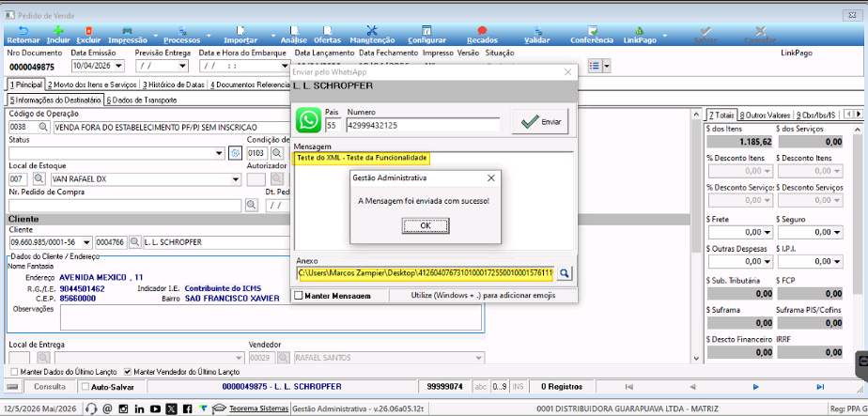The width and height of the screenshot is (868, 416).
Task: Open the $ Frete value dropdown
Action: coord(767,232)
